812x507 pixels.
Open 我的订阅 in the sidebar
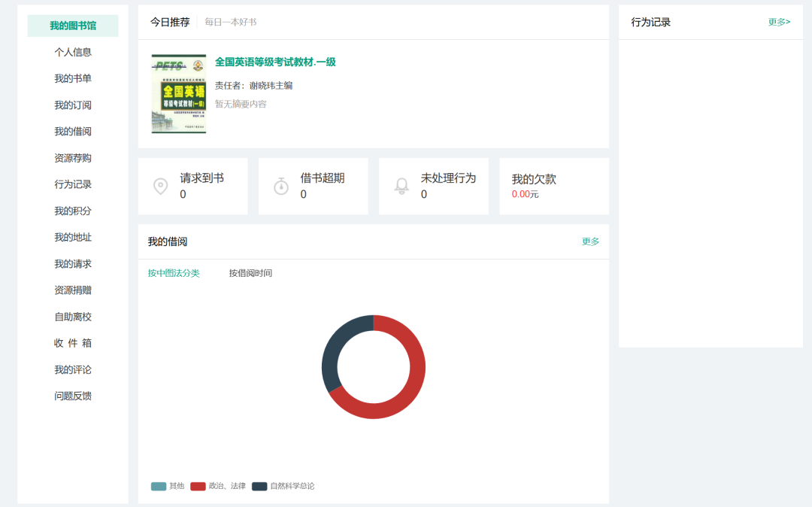(x=73, y=105)
